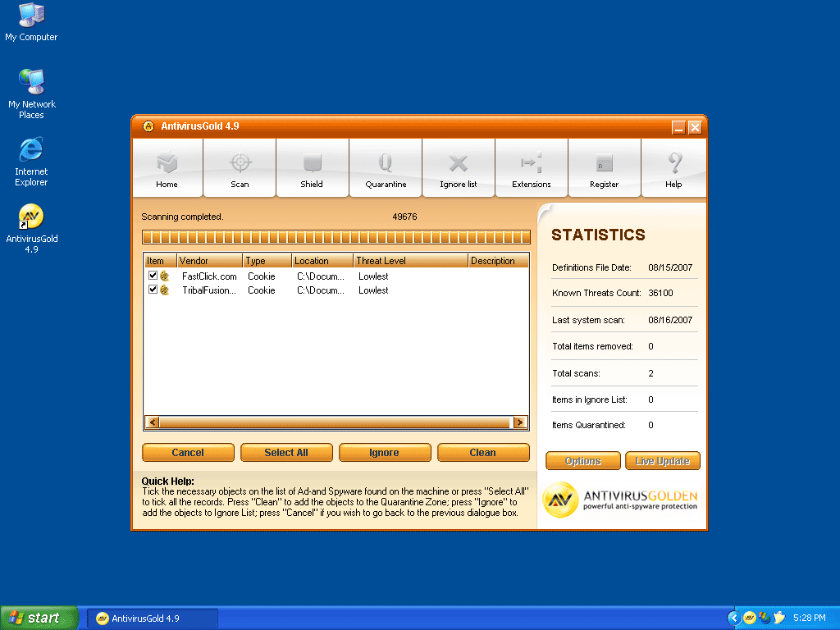Screen dimensions: 840x630
Task: Open the Ignore list icon
Action: 459,164
